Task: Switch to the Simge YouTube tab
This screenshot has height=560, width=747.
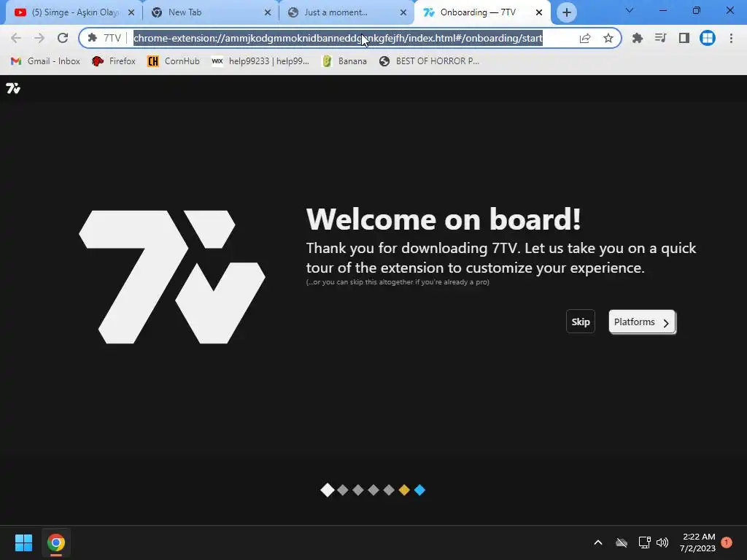Action: pos(74,12)
